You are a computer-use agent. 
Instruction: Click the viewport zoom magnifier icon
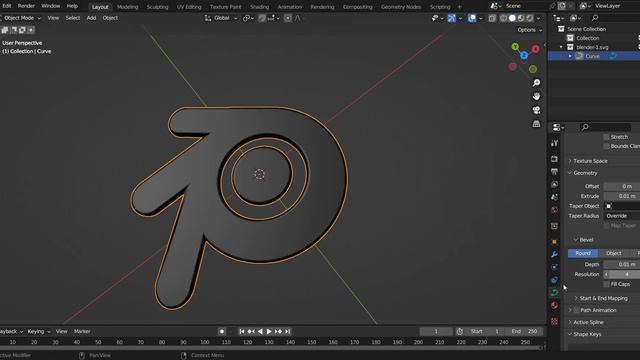point(536,83)
